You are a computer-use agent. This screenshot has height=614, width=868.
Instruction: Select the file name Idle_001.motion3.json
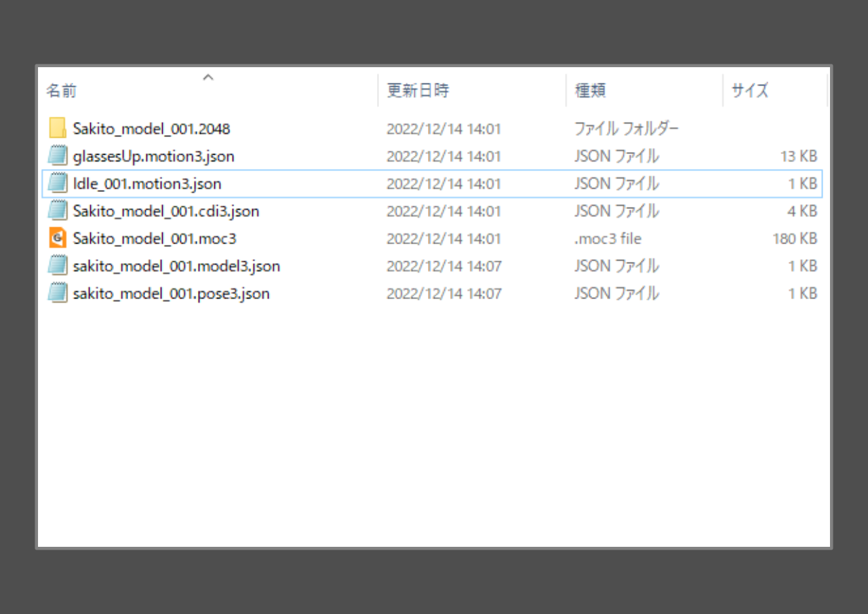[147, 184]
